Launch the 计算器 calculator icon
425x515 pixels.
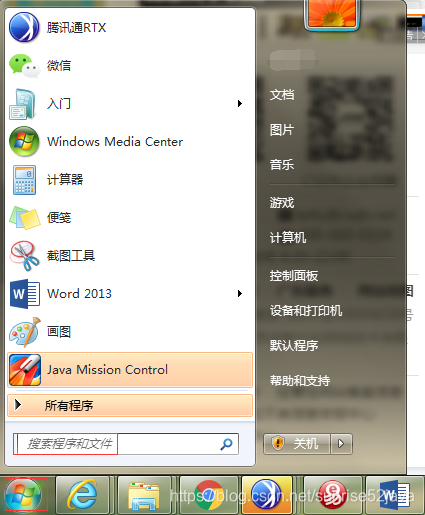click(24, 180)
